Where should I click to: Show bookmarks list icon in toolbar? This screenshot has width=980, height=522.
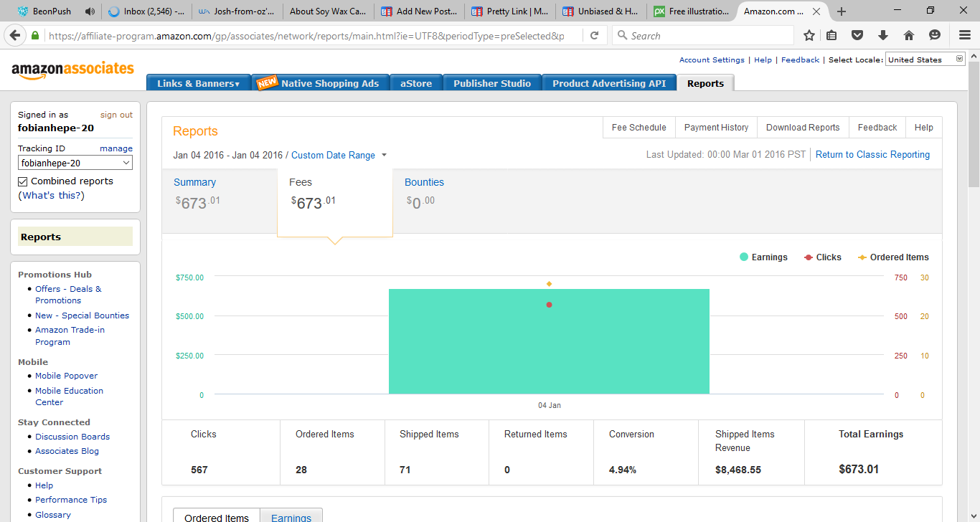(x=831, y=36)
